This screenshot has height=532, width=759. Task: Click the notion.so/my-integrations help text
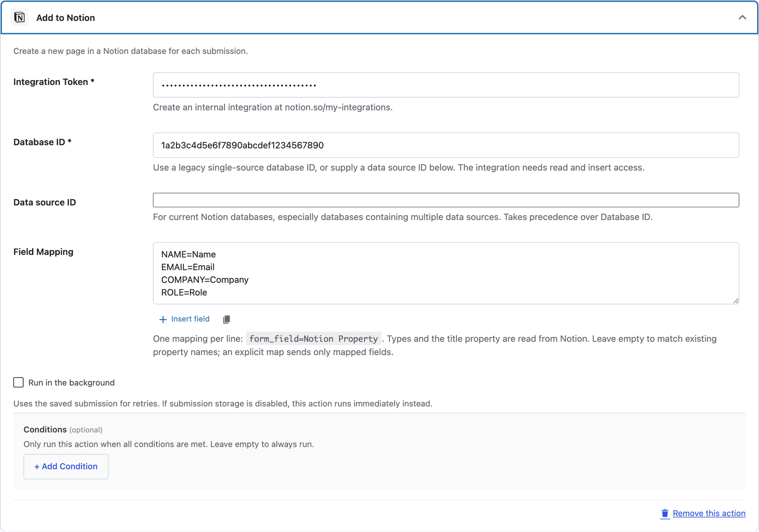tap(273, 108)
